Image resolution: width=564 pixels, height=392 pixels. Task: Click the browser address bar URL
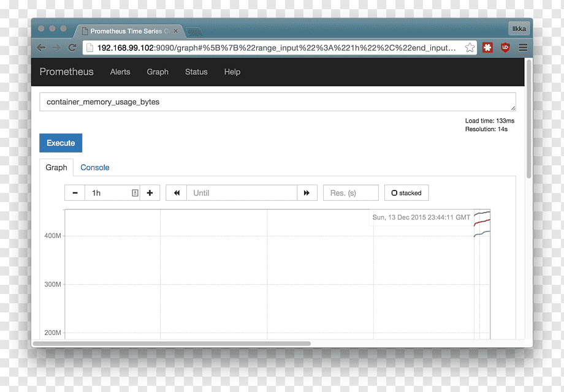pos(276,48)
